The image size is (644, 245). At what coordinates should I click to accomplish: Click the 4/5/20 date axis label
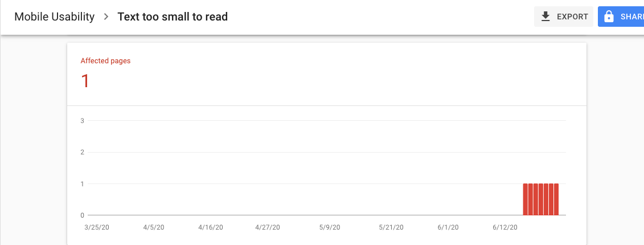pyautogui.click(x=154, y=227)
